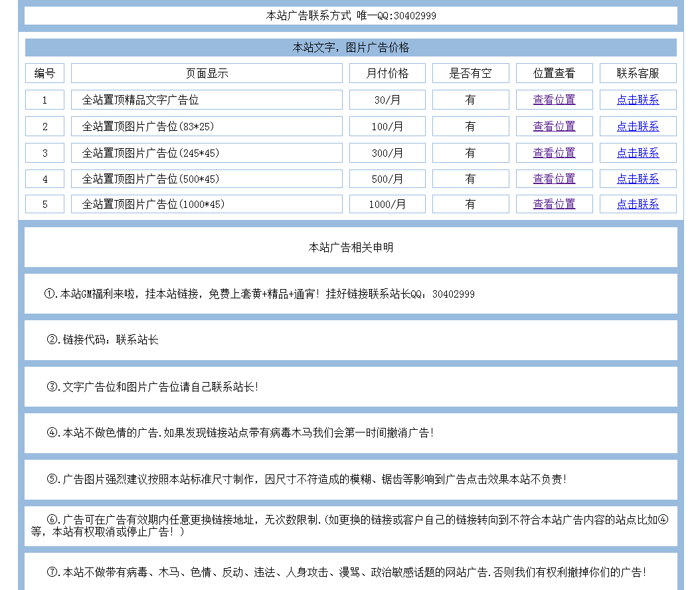The image size is (700, 590).
Task: Click the 本站广告联系方式 唯一QQ:30402999 header
Action: point(351,16)
